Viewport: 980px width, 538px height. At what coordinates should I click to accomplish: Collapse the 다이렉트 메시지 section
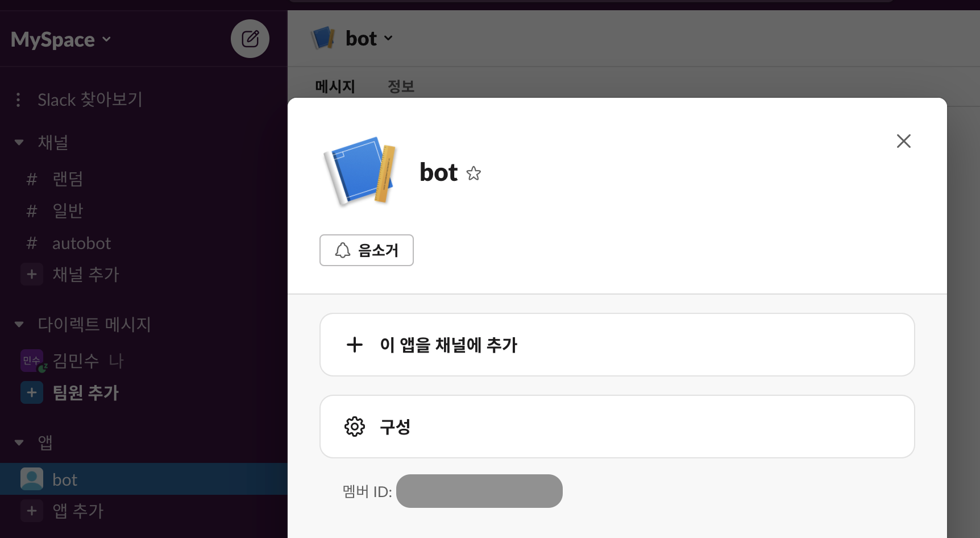(x=19, y=324)
